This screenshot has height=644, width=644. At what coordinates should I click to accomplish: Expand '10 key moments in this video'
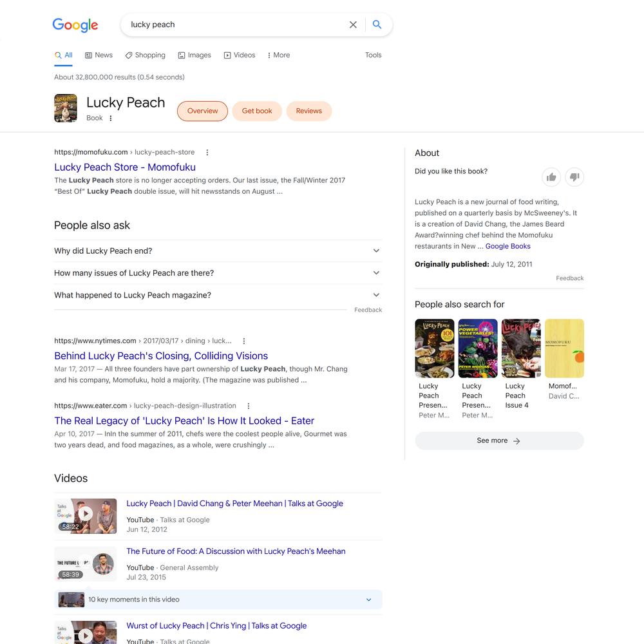tap(218, 600)
